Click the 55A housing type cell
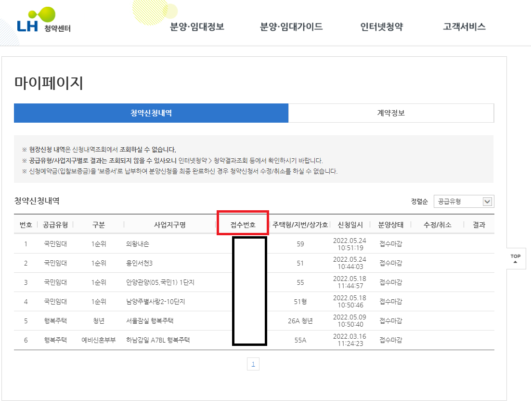This screenshot has width=531, height=420. point(300,340)
